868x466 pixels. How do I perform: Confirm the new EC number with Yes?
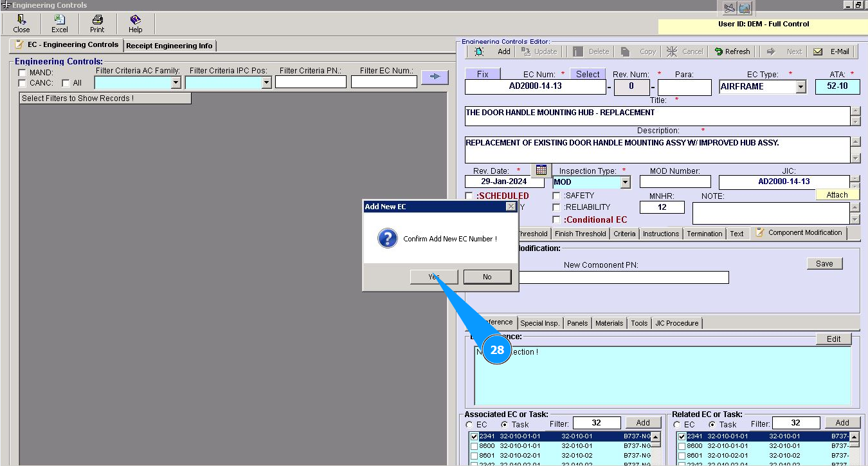tap(434, 277)
